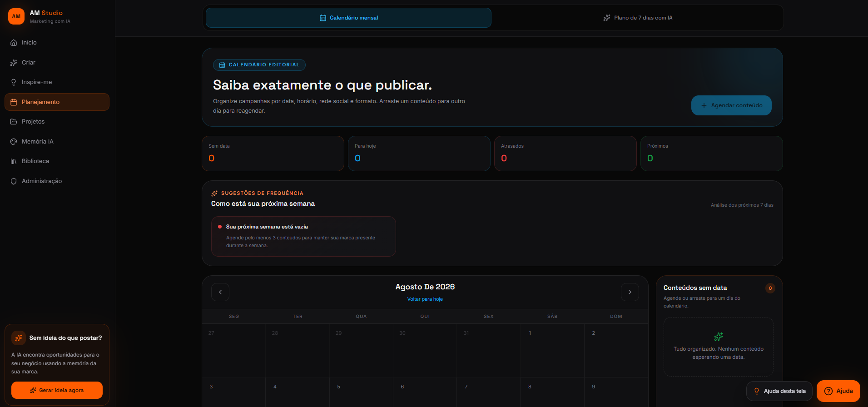The image size is (868, 407).
Task: Click the palette icon beside Memória IA
Action: [14, 142]
